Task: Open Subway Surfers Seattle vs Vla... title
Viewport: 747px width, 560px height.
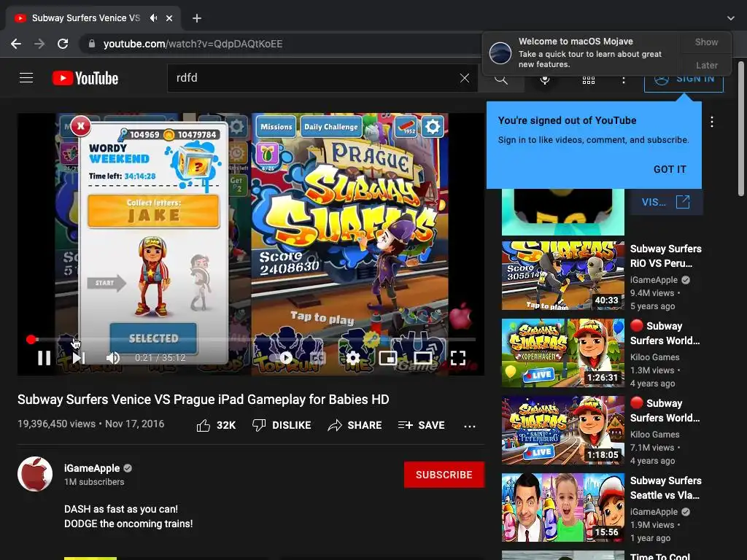Action: point(665,488)
